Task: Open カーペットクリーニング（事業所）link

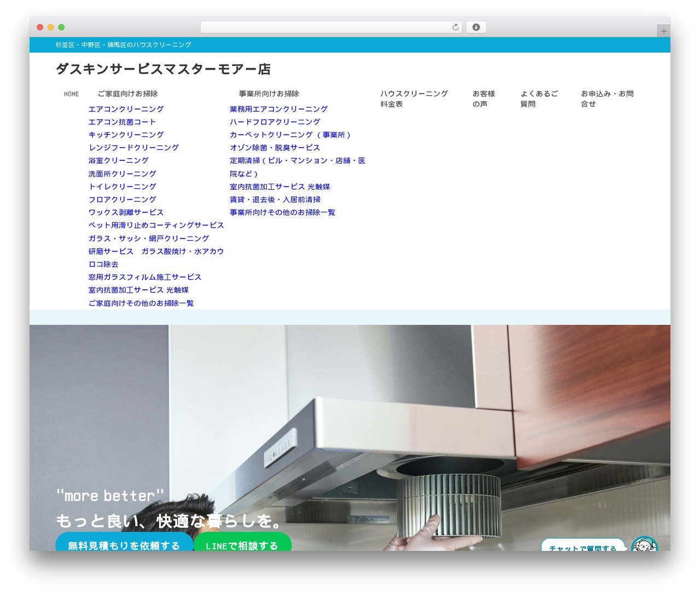Action: tap(291, 135)
